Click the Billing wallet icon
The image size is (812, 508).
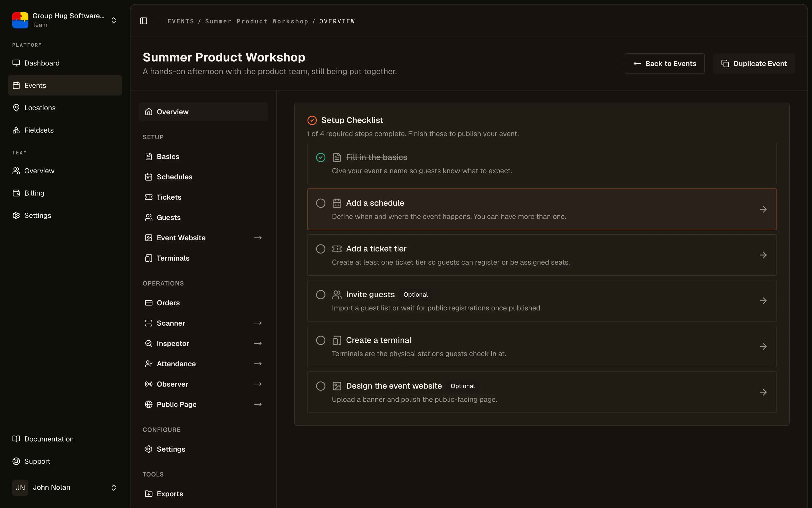point(16,193)
